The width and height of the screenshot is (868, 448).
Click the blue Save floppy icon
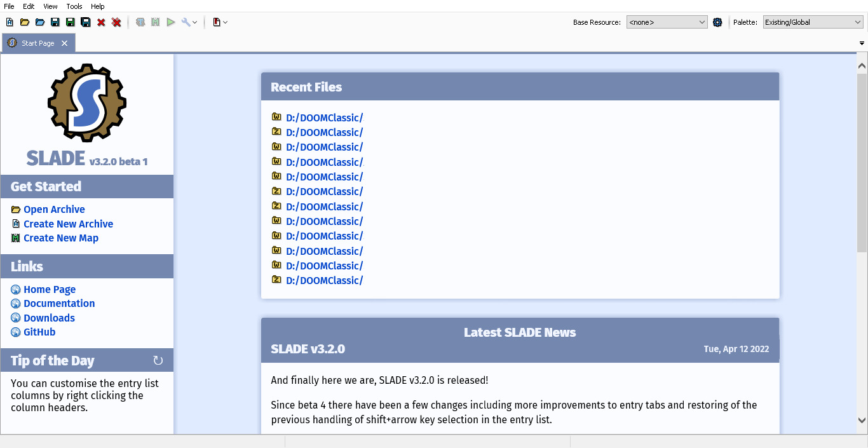(x=55, y=22)
